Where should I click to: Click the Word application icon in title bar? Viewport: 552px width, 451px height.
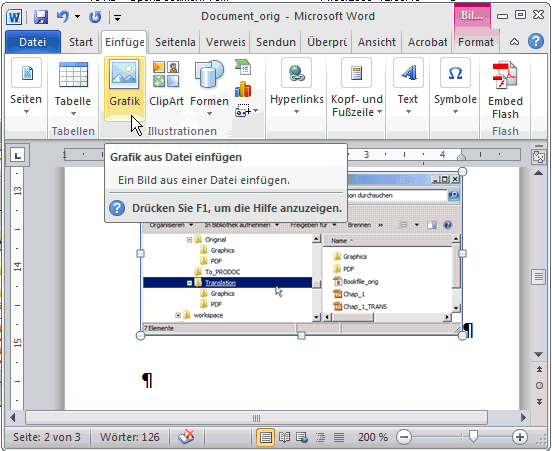click(x=14, y=17)
